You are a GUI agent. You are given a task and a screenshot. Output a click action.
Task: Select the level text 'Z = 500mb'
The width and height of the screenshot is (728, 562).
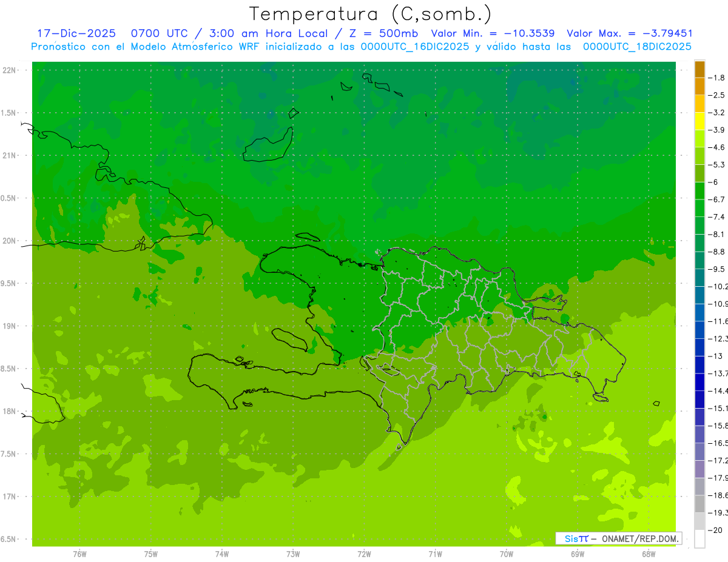[383, 34]
